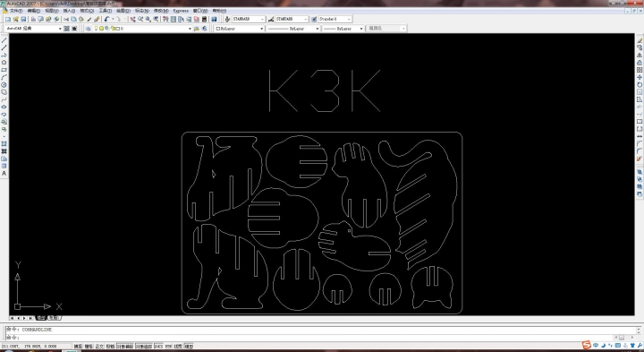
Task: Select the Circle drawing tool
Action: [4, 85]
